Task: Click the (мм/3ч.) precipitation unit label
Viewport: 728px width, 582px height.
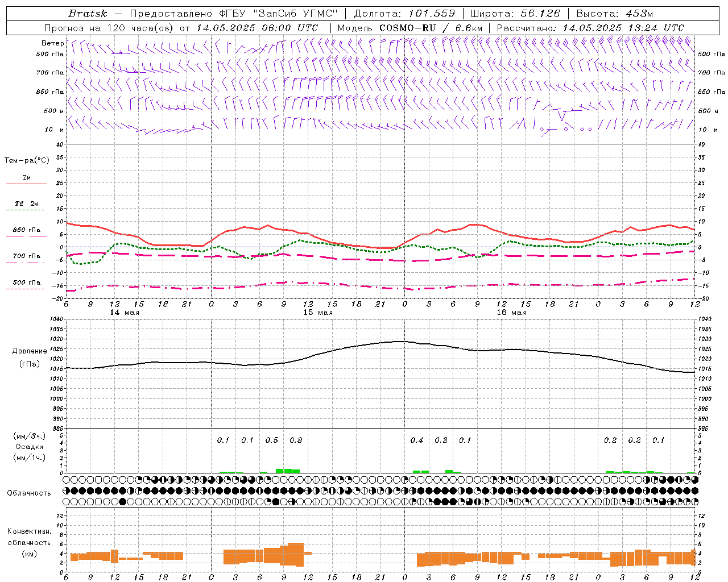Action: tap(28, 436)
